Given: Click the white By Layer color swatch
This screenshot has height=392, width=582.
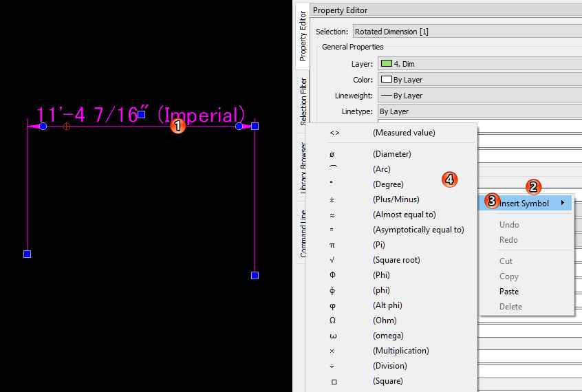Looking at the screenshot, I should pyautogui.click(x=387, y=79).
